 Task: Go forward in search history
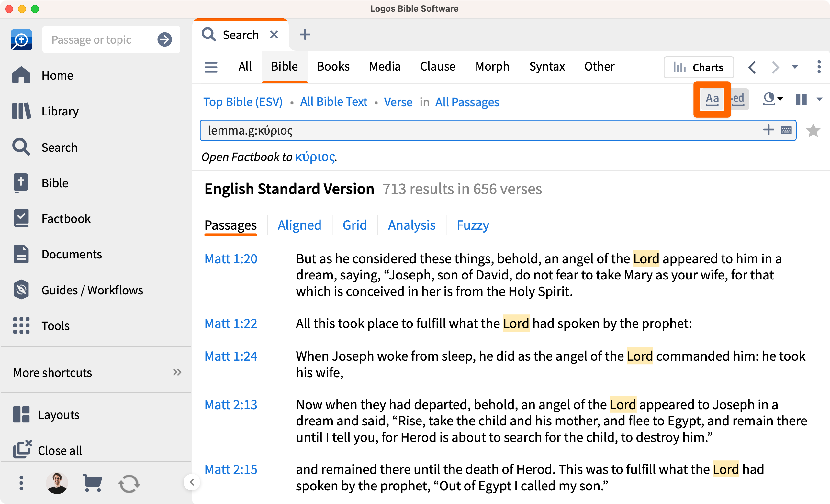tap(775, 67)
